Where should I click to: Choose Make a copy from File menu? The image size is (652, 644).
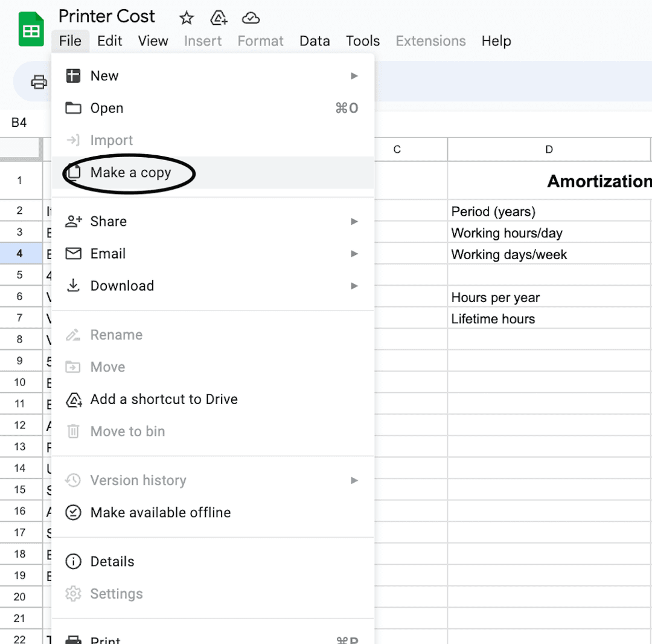pos(213,173)
